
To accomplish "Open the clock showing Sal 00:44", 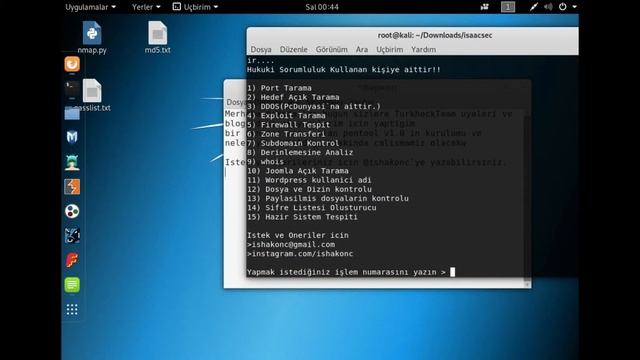I will click(322, 7).
